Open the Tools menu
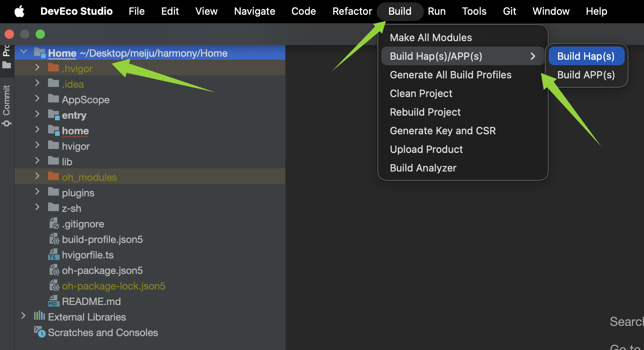Image resolution: width=644 pixels, height=350 pixels. click(474, 11)
